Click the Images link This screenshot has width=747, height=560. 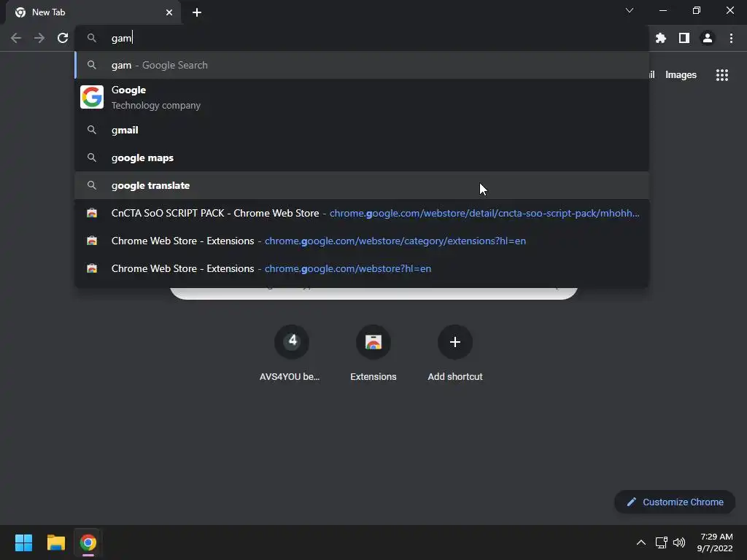click(x=681, y=75)
